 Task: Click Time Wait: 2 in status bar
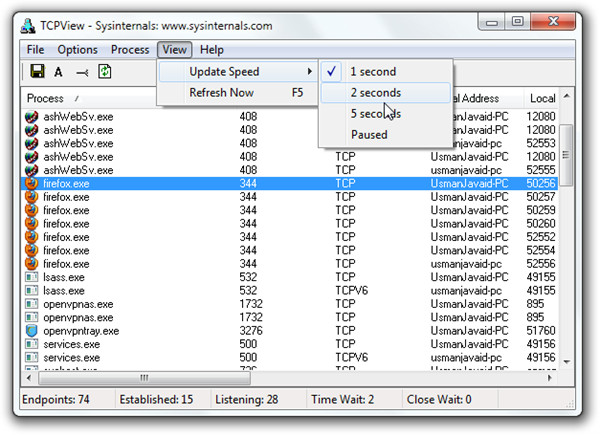342,399
